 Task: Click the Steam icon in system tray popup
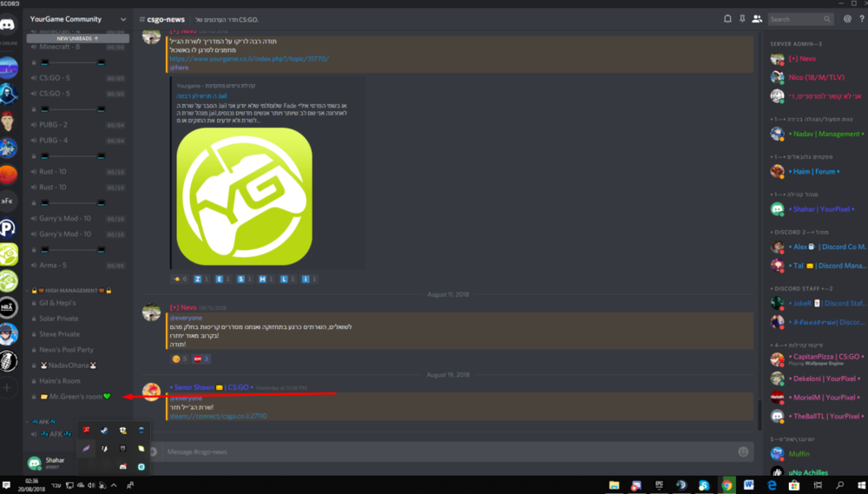click(x=104, y=430)
